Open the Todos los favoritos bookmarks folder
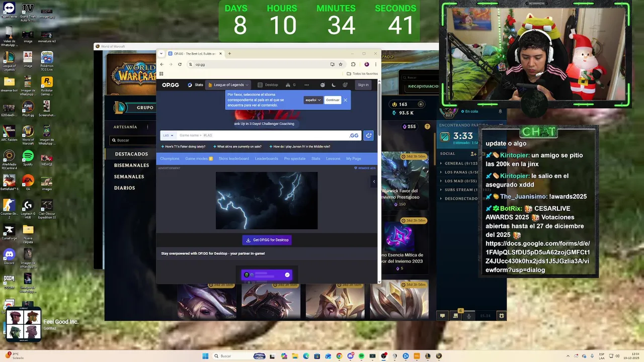The height and width of the screenshot is (362, 644). tap(362, 73)
